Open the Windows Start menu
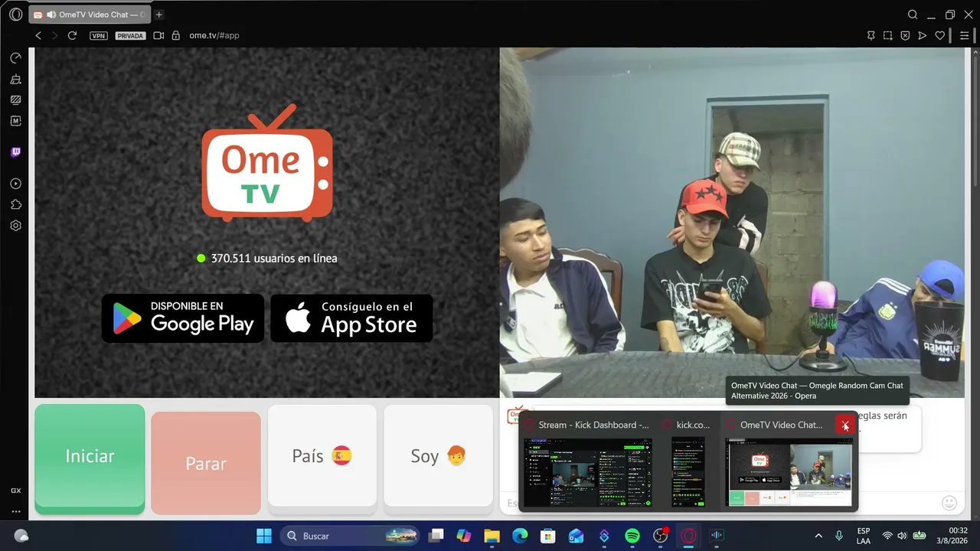Image resolution: width=980 pixels, height=551 pixels. pos(263,536)
